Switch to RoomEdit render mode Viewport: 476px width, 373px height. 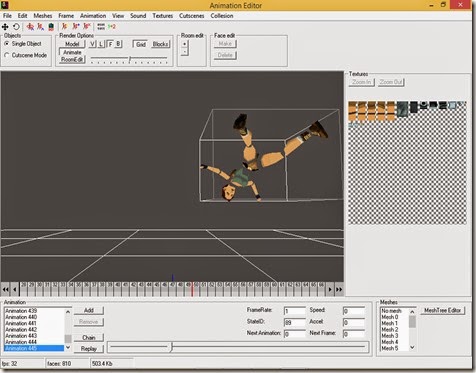(x=72, y=60)
